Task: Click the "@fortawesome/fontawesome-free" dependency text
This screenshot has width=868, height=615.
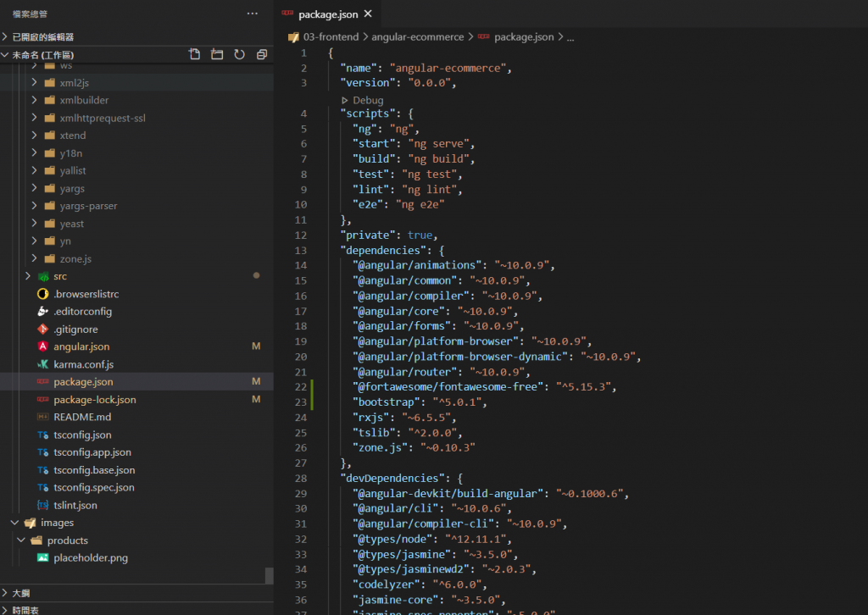Action: pyautogui.click(x=448, y=386)
